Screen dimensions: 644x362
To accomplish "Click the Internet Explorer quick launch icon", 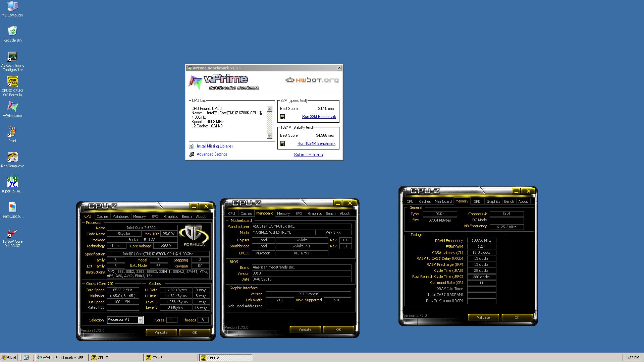I will pyautogui.click(x=26, y=358).
